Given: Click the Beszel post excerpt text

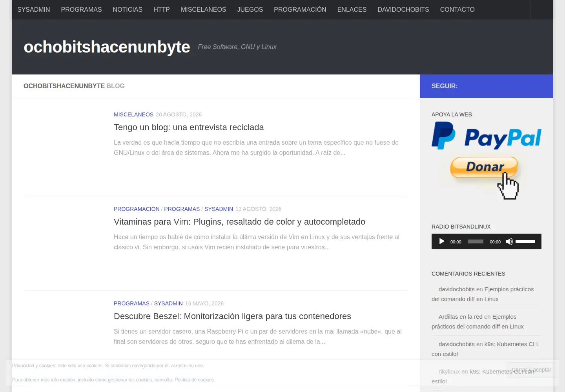Looking at the screenshot, I should pyautogui.click(x=258, y=336).
